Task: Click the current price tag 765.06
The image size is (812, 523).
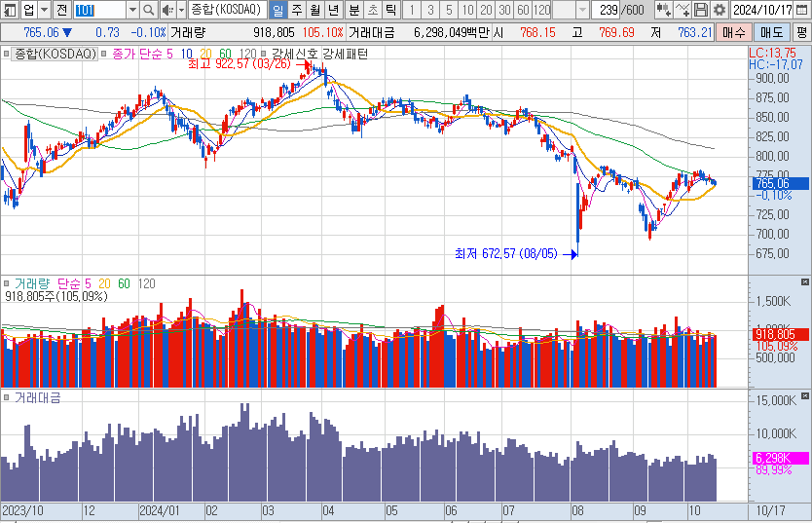Action: point(781,183)
